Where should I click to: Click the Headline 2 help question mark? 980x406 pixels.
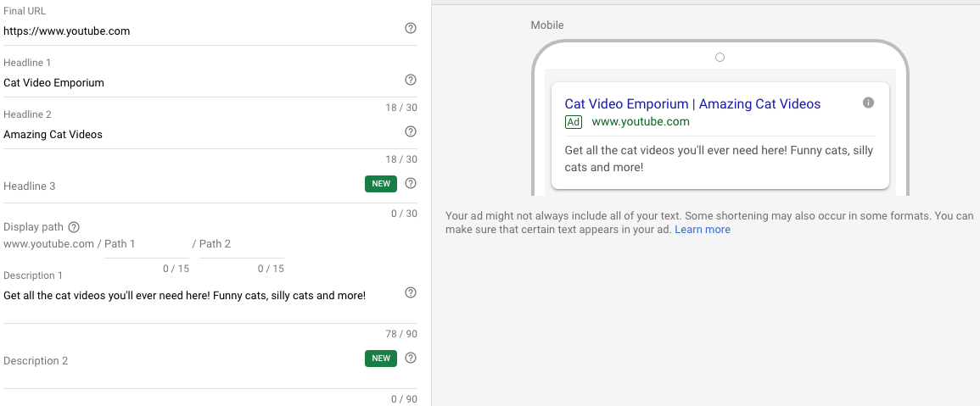click(x=411, y=131)
